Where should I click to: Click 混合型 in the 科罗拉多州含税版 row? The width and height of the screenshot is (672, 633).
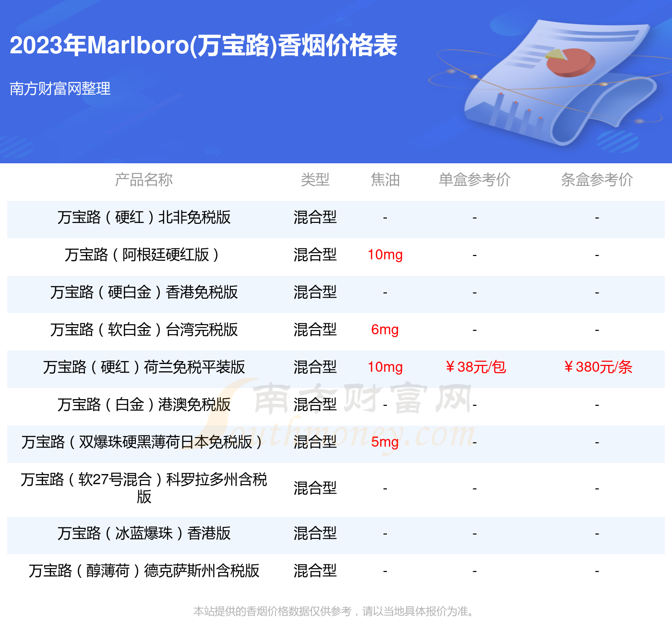tap(315, 488)
